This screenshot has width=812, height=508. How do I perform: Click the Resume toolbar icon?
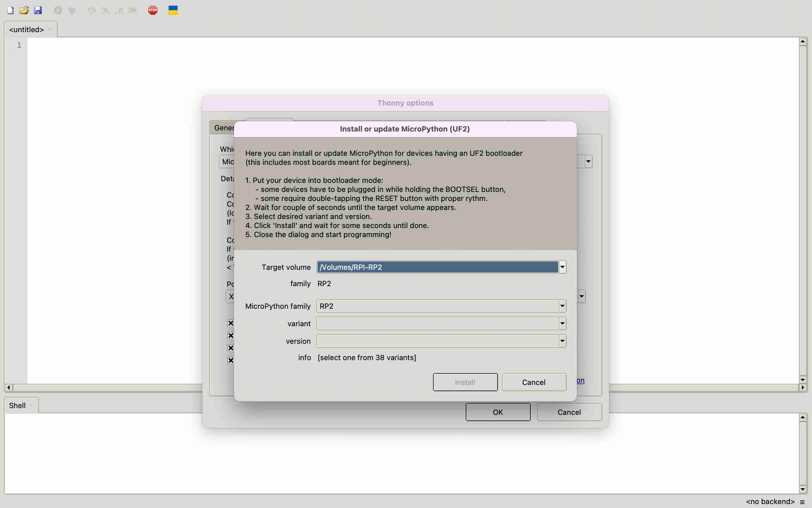pyautogui.click(x=133, y=10)
